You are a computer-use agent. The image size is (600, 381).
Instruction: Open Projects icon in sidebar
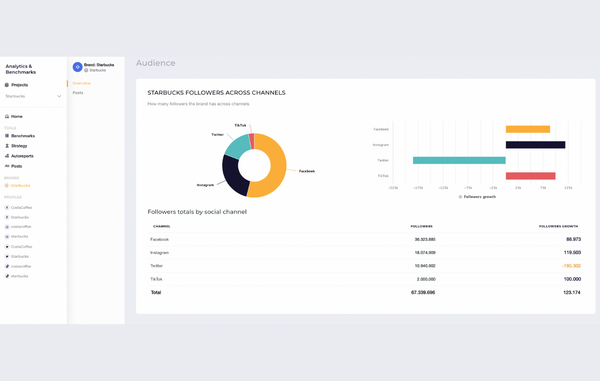(x=7, y=85)
